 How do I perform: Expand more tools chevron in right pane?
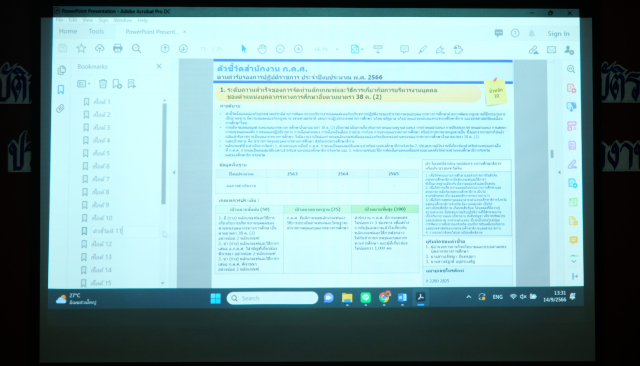574,261
